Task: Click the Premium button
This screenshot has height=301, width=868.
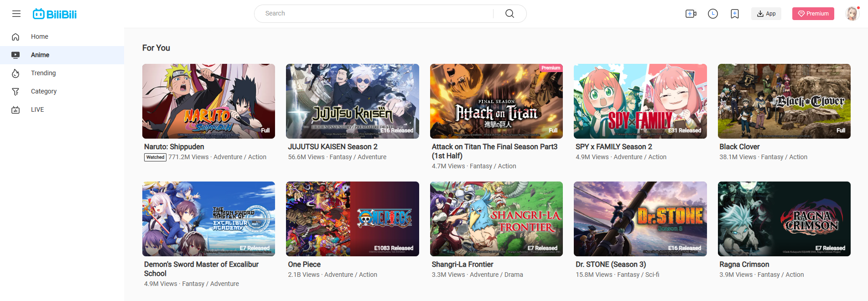Action: (813, 14)
